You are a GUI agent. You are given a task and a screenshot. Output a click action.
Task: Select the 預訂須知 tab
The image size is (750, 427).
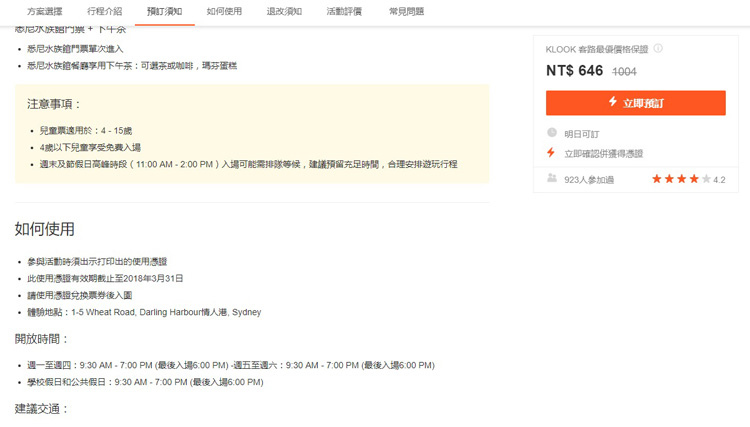coord(165,11)
